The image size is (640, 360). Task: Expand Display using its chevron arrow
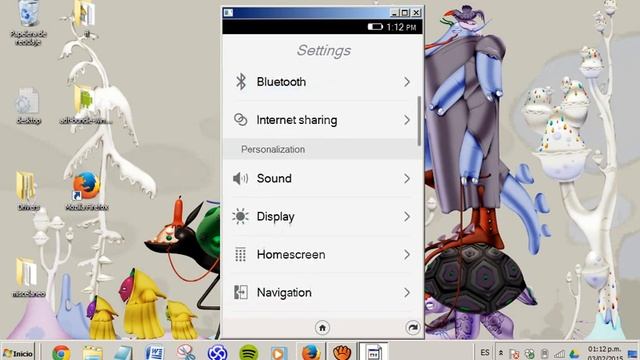[x=407, y=216]
